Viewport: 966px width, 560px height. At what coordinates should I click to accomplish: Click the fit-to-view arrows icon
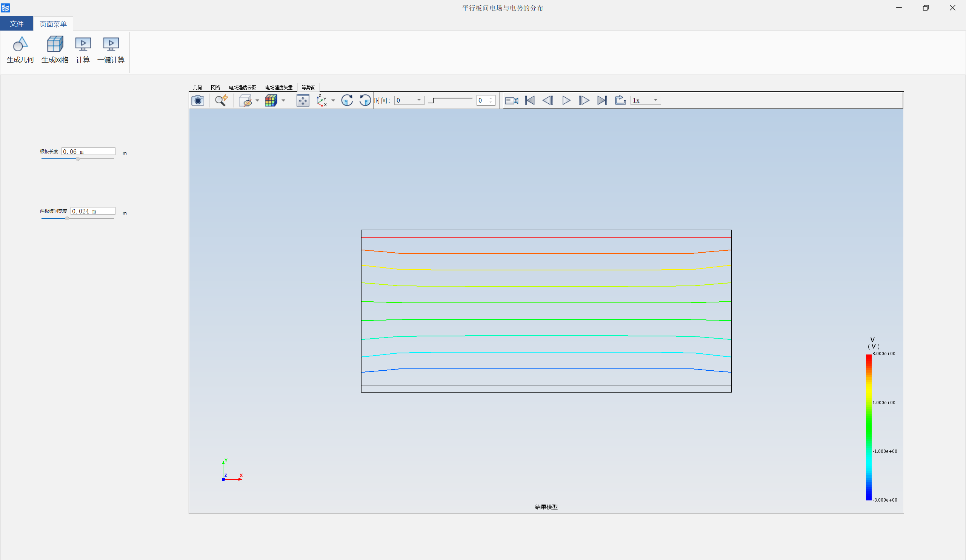tap(303, 100)
